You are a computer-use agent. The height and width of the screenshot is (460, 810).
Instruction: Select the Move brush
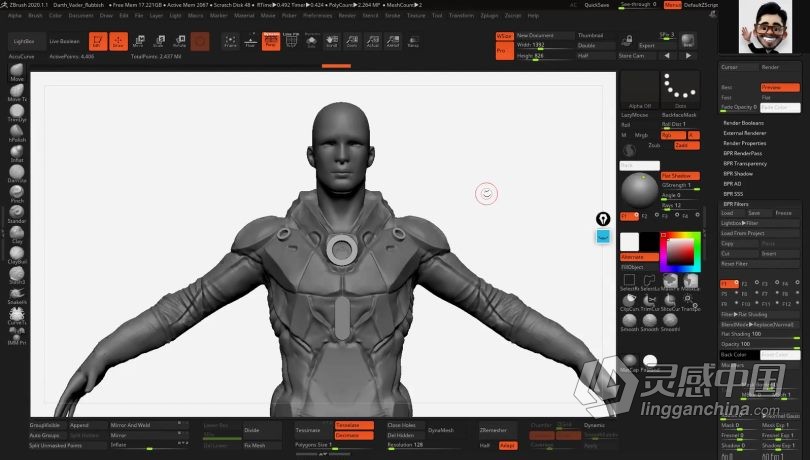[x=17, y=72]
